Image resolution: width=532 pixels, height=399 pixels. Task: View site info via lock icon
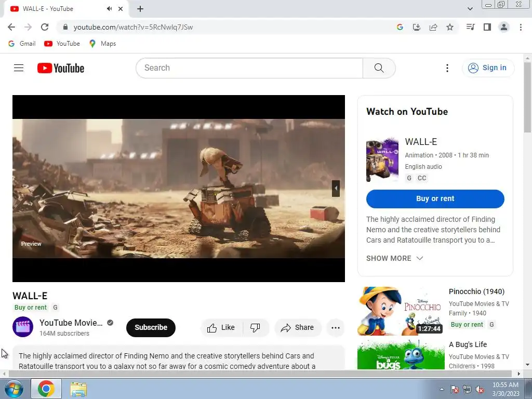(x=65, y=27)
